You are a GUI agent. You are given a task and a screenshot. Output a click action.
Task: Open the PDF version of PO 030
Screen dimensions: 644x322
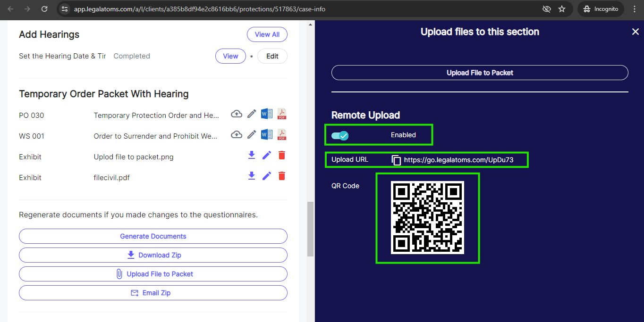pos(282,114)
